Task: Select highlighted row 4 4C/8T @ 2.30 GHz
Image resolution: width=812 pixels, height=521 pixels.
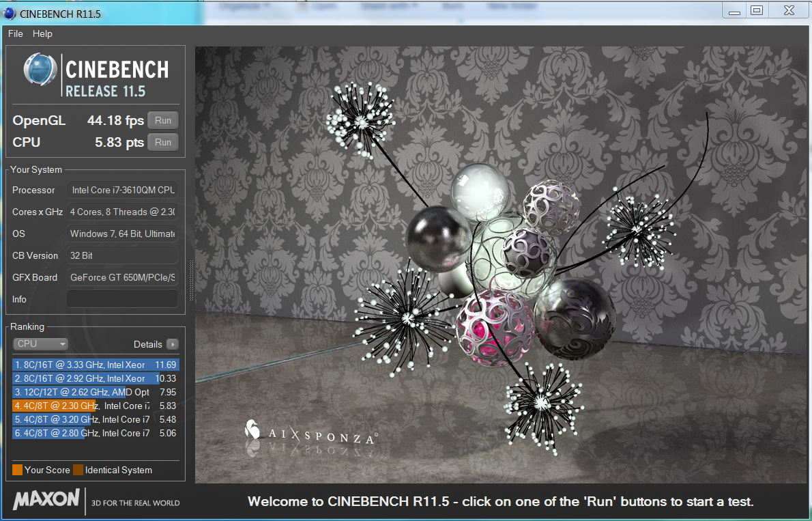Action: [96, 406]
